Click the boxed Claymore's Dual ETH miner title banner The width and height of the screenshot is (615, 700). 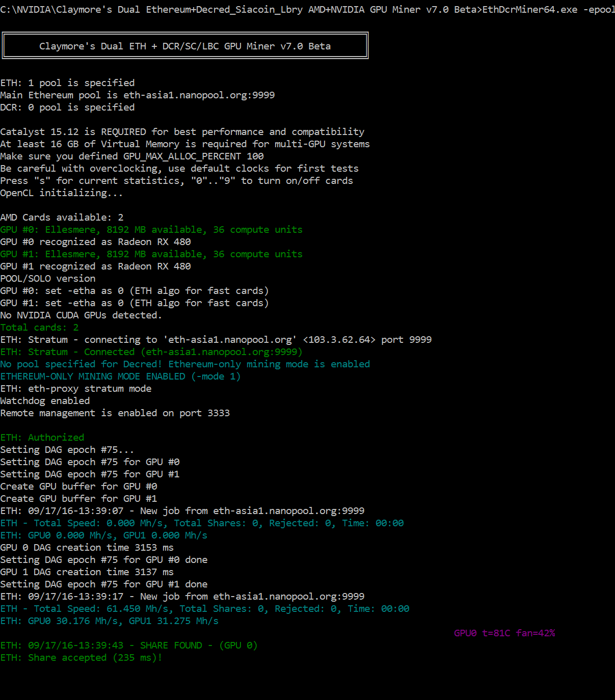pyautogui.click(x=185, y=46)
